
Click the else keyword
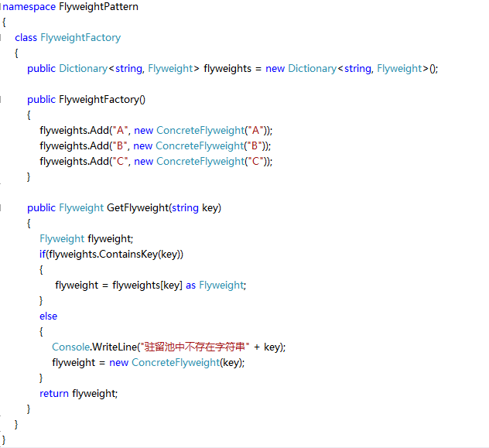pos(48,316)
